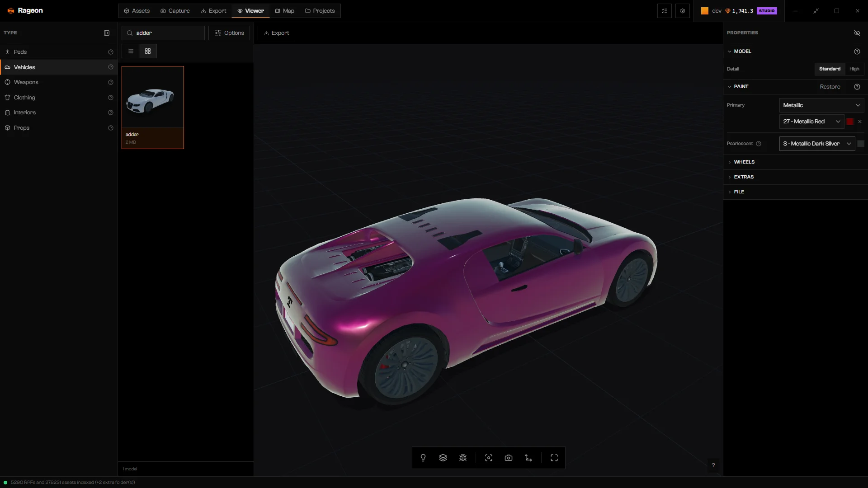The width and height of the screenshot is (868, 488).
Task: Open Paint section help icon
Action: [x=857, y=87]
